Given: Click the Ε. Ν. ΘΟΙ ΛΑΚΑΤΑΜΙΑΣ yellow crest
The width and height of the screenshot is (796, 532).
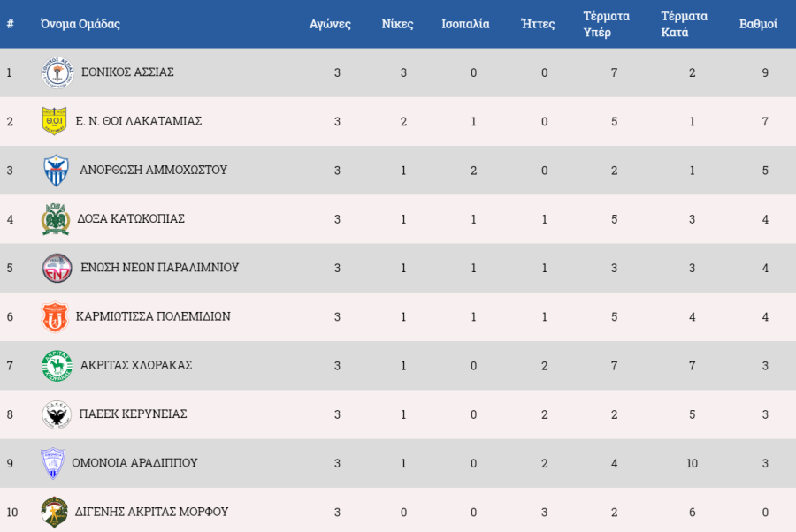Looking at the screenshot, I should point(54,121).
